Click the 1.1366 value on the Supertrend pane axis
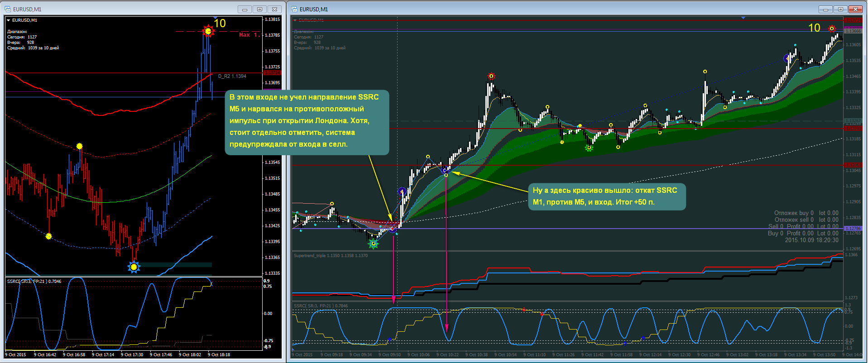This screenshot has width=868, height=363. point(851,255)
